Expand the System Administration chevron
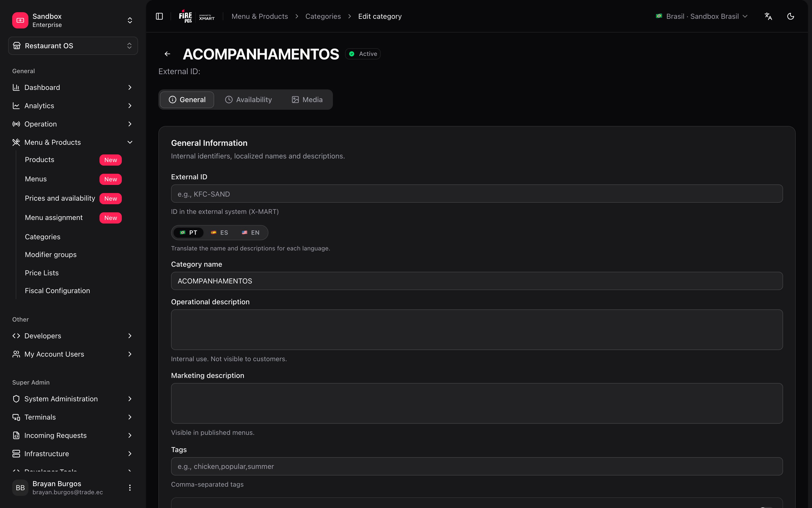Viewport: 812px width, 508px height. (130, 399)
